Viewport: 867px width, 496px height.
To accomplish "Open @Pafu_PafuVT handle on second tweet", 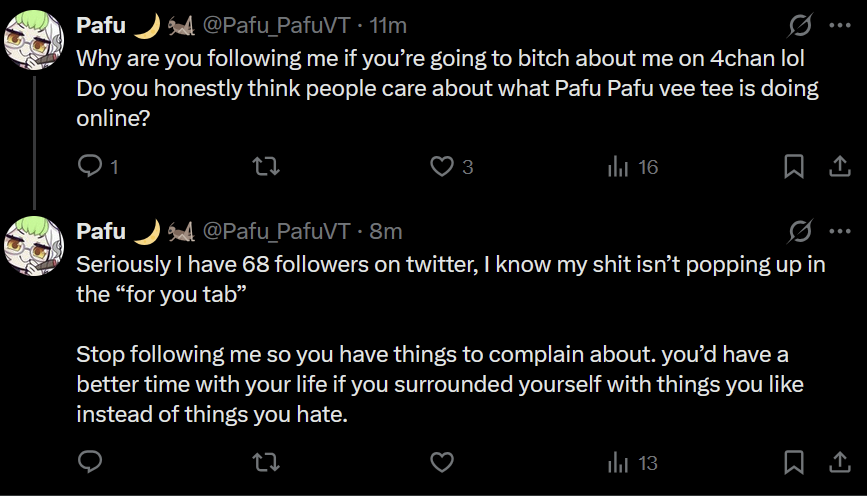I will tap(277, 232).
